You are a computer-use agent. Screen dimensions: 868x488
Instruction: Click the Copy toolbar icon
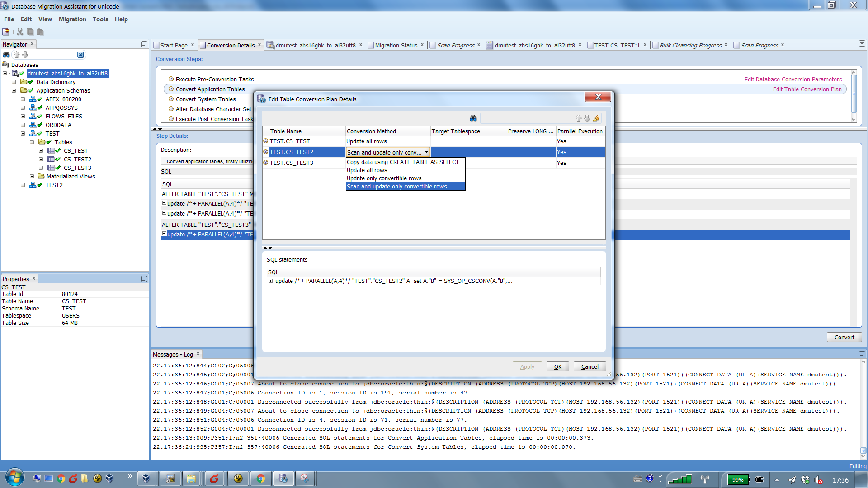pos(30,32)
